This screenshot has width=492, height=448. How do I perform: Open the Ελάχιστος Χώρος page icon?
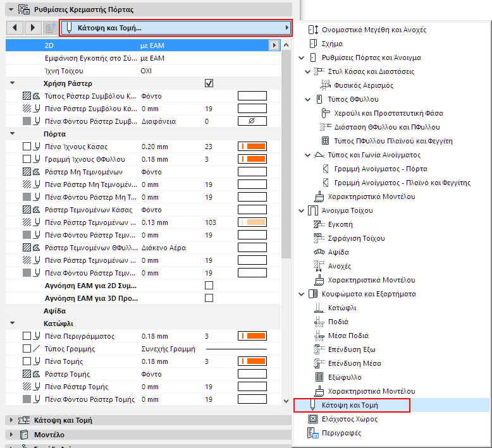tap(313, 419)
